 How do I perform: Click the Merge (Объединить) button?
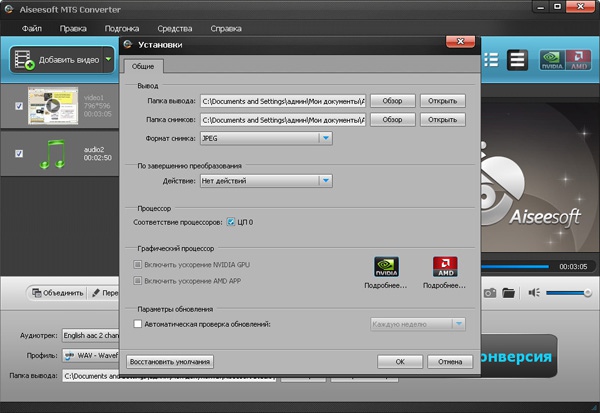[58, 293]
